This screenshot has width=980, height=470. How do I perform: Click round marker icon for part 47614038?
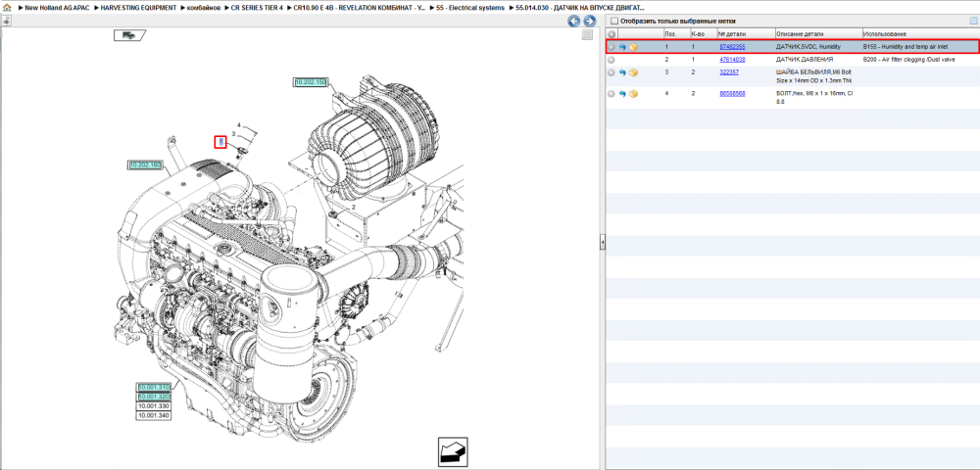[x=612, y=60]
